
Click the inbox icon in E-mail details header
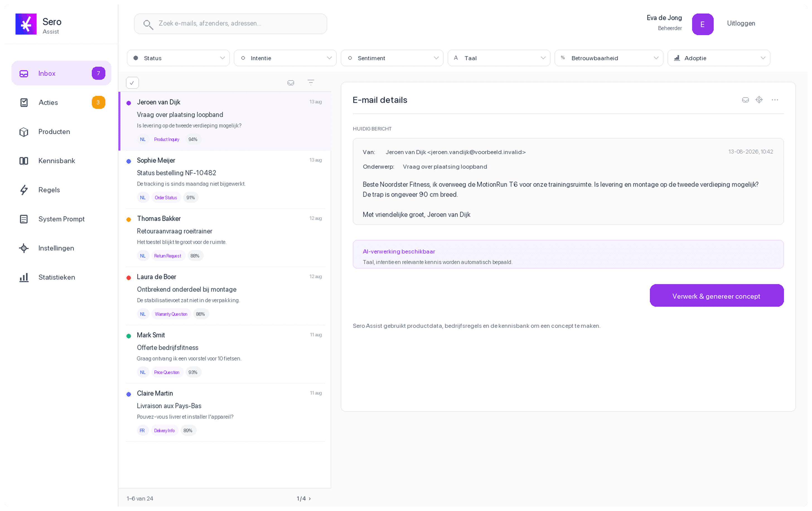(x=746, y=100)
